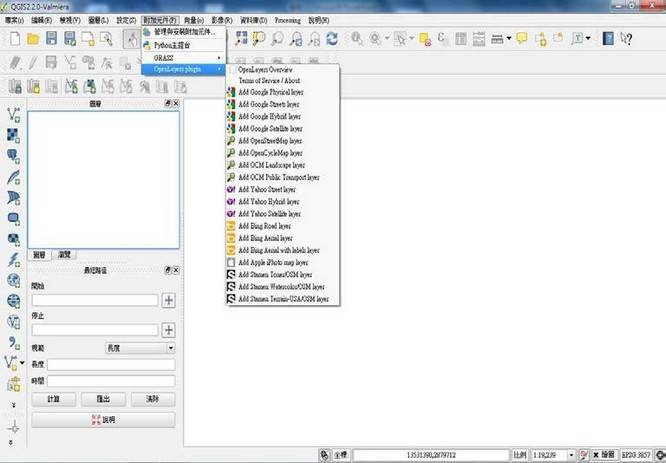Toggle the OpenLayers Overview checkbox
Screen dimensions: 666x463
(232, 70)
